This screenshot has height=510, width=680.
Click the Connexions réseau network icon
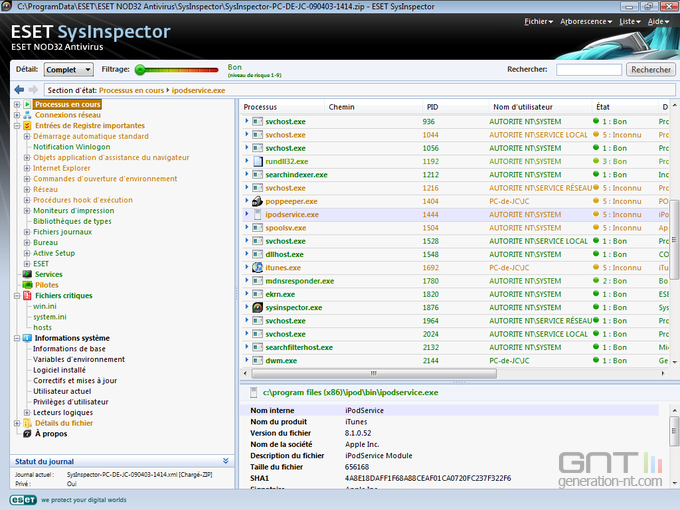(27, 115)
